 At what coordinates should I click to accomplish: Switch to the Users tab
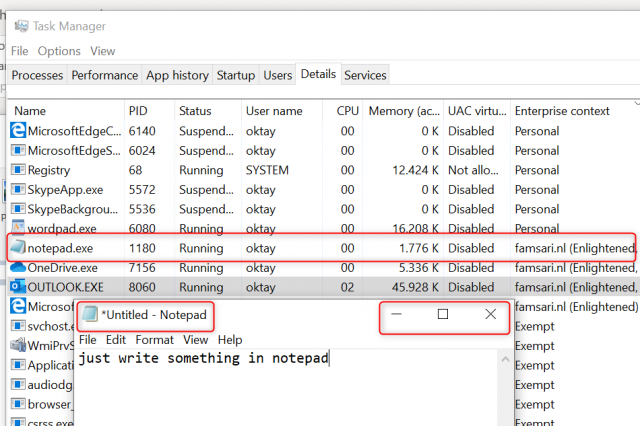278,75
